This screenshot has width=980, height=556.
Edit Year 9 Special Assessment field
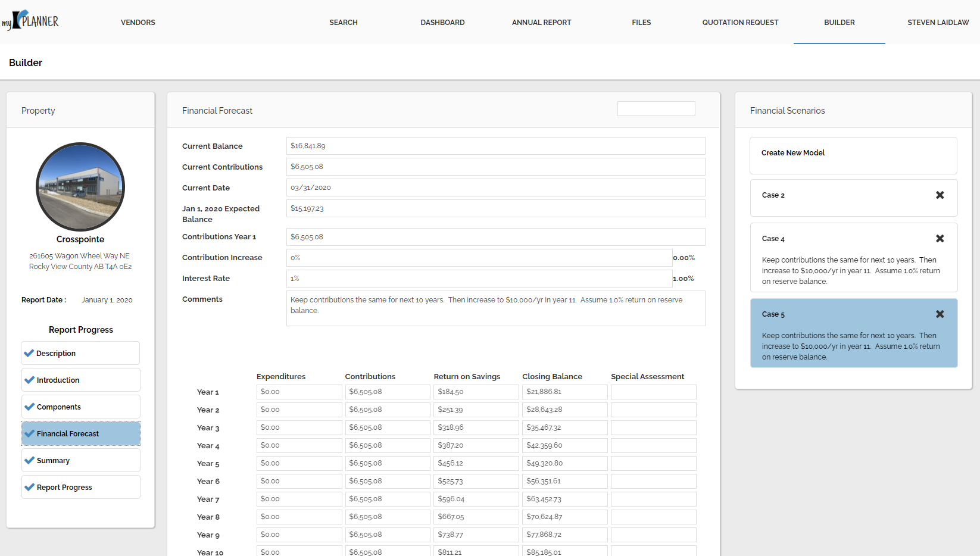click(654, 535)
